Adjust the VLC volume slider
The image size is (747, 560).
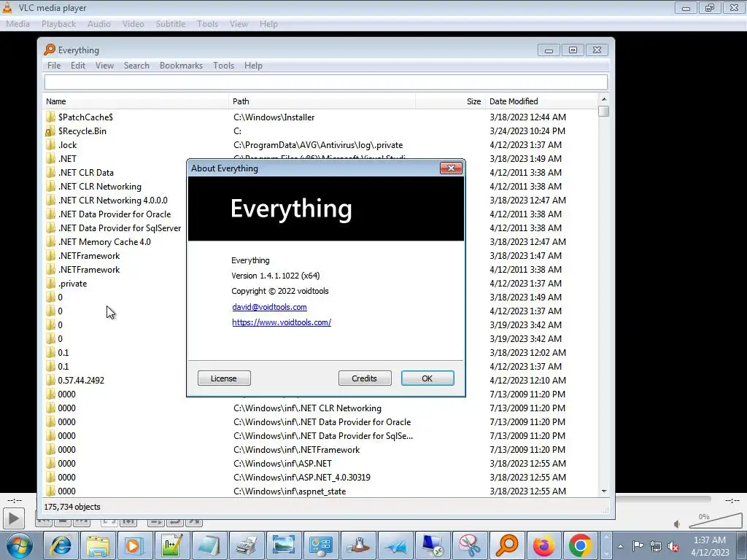716,521
